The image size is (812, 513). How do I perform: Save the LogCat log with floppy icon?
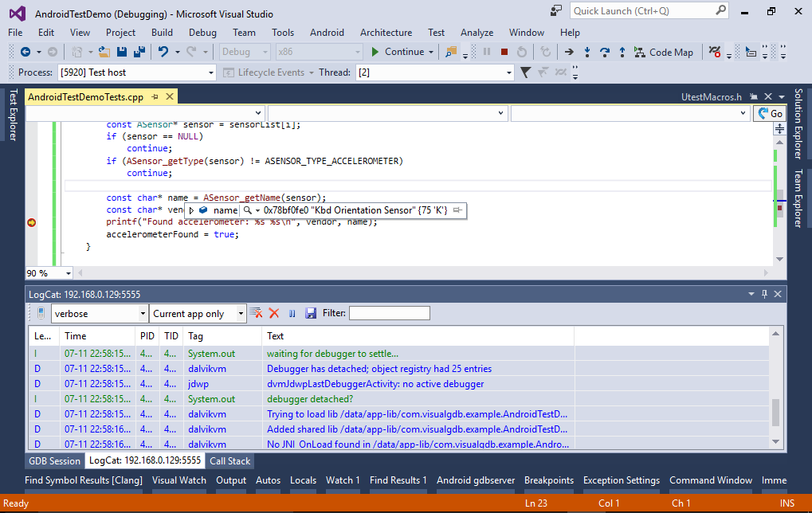click(311, 313)
